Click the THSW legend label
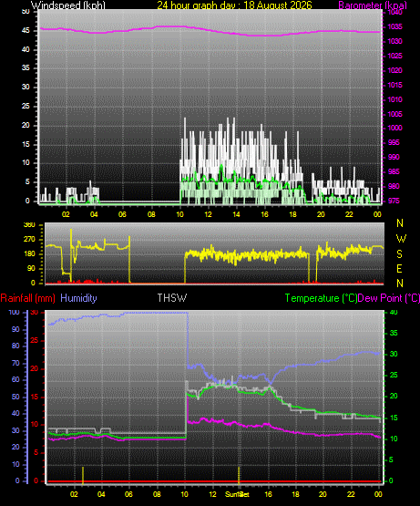 pos(171,298)
